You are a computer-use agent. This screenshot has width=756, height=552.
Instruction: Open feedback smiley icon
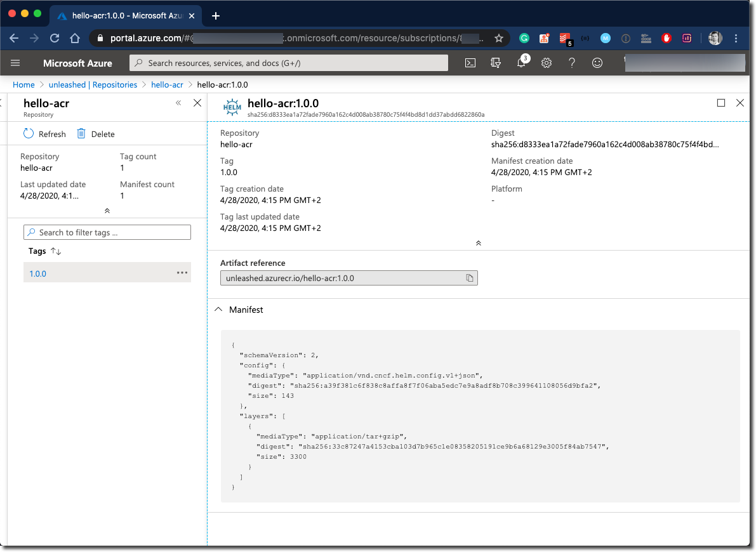tap(597, 63)
